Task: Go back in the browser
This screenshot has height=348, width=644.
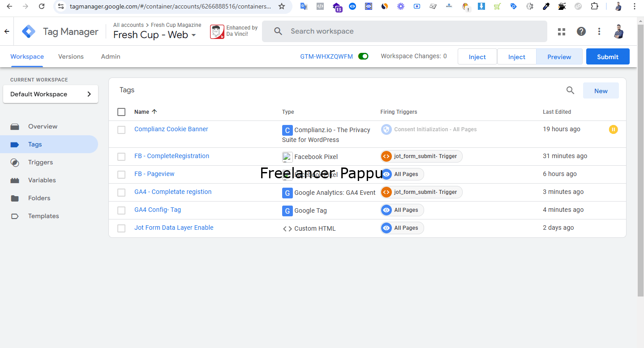Action: 9,6
